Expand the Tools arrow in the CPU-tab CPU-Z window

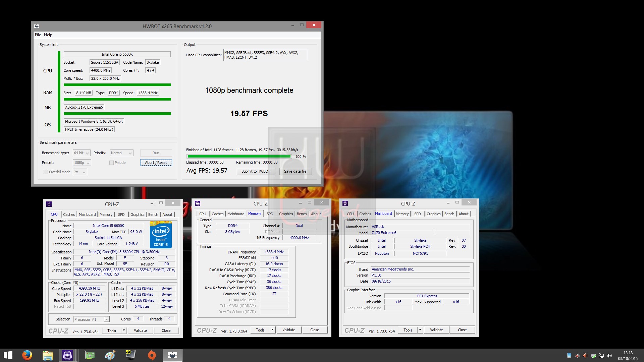[x=124, y=330]
